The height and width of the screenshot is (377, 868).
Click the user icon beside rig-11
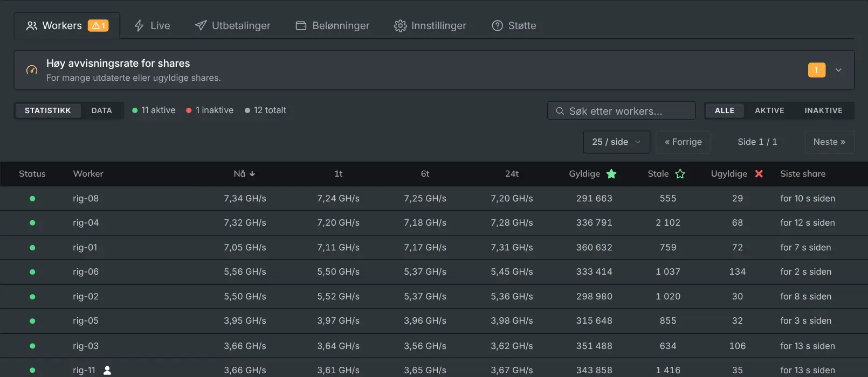(x=107, y=371)
